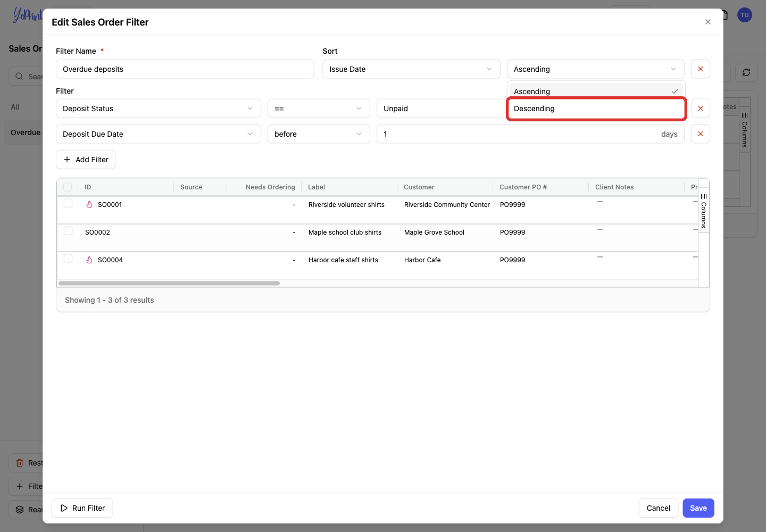The height and width of the screenshot is (532, 766).
Task: Click the flame icon next to SO0004
Action: 89,260
